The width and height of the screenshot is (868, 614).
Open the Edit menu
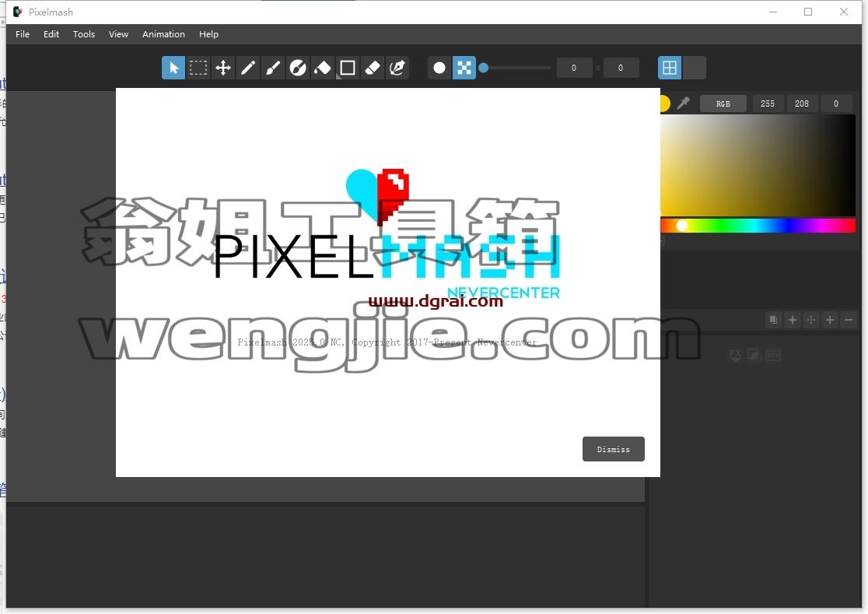(51, 34)
